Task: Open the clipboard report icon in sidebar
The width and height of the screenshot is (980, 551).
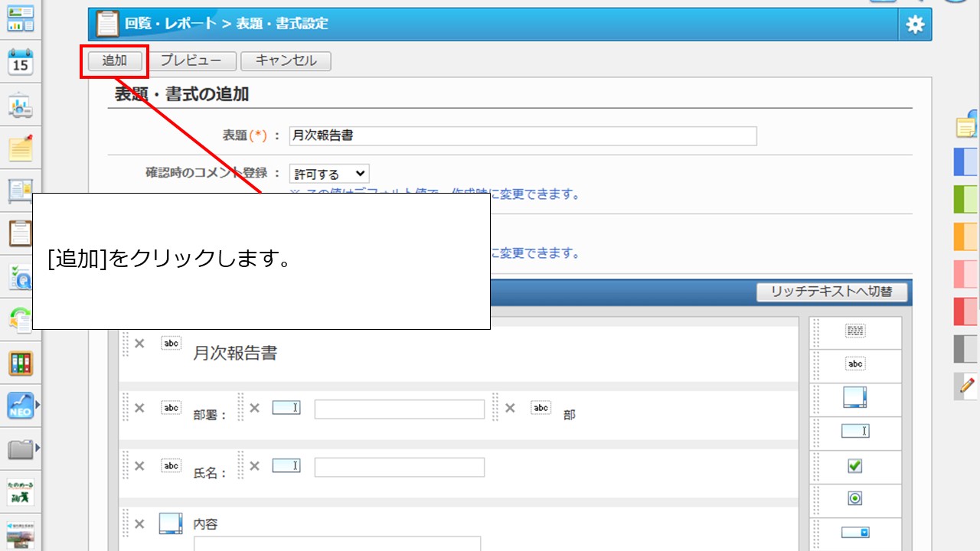Action: coord(21,233)
